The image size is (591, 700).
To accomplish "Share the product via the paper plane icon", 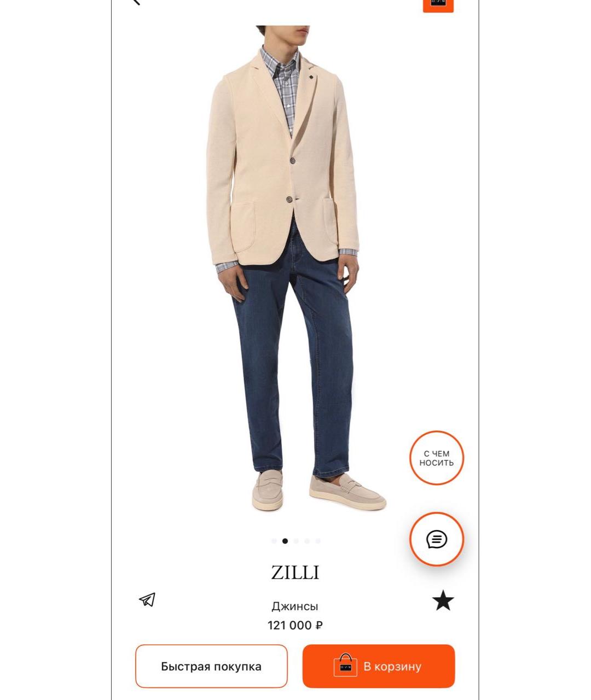I will 147,600.
